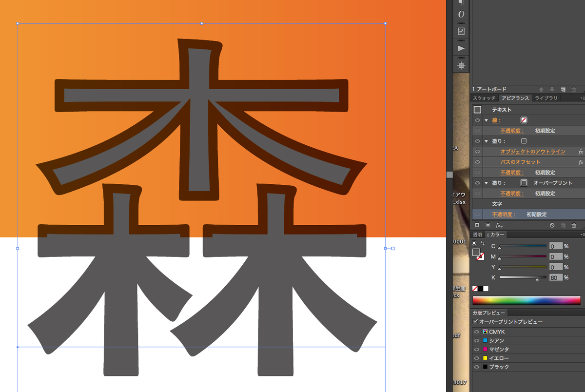
Task: Uncheck オーバープリントプレビュー checkbox
Action: tap(476, 322)
